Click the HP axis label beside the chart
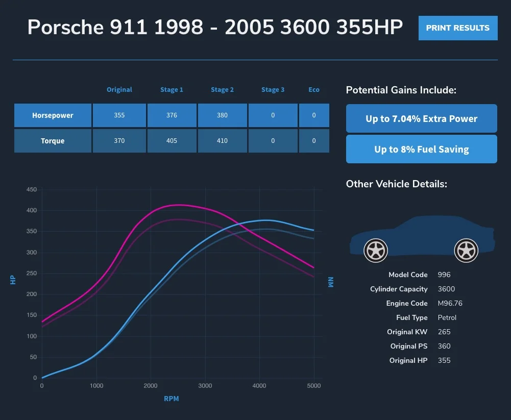The image size is (511, 420). pos(13,280)
